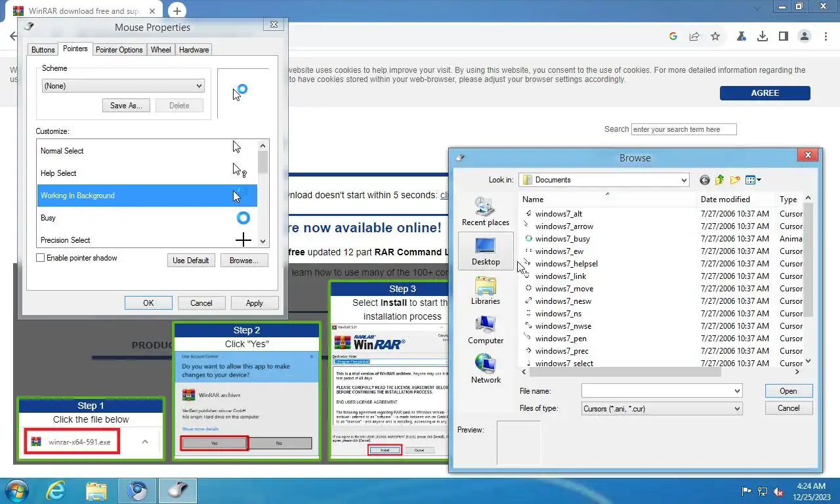Click the Google icon in Chrome address bar
Viewport: 840px width, 504px height.
coord(673,37)
